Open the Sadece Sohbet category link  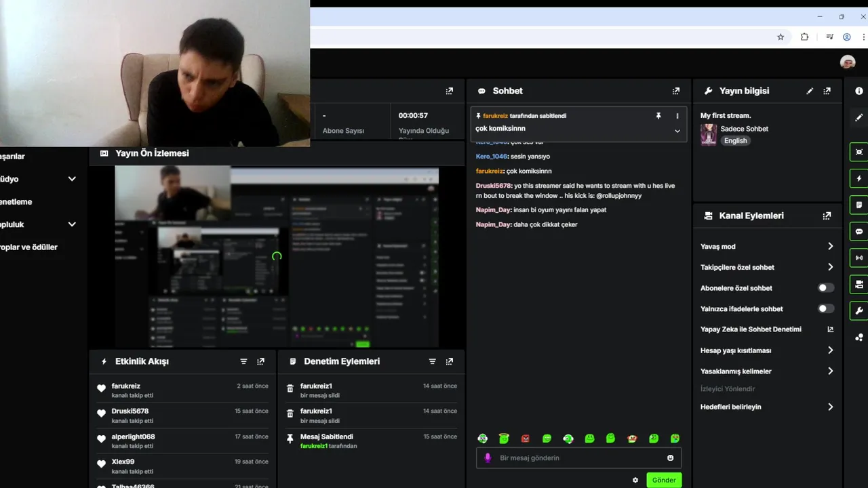point(745,129)
